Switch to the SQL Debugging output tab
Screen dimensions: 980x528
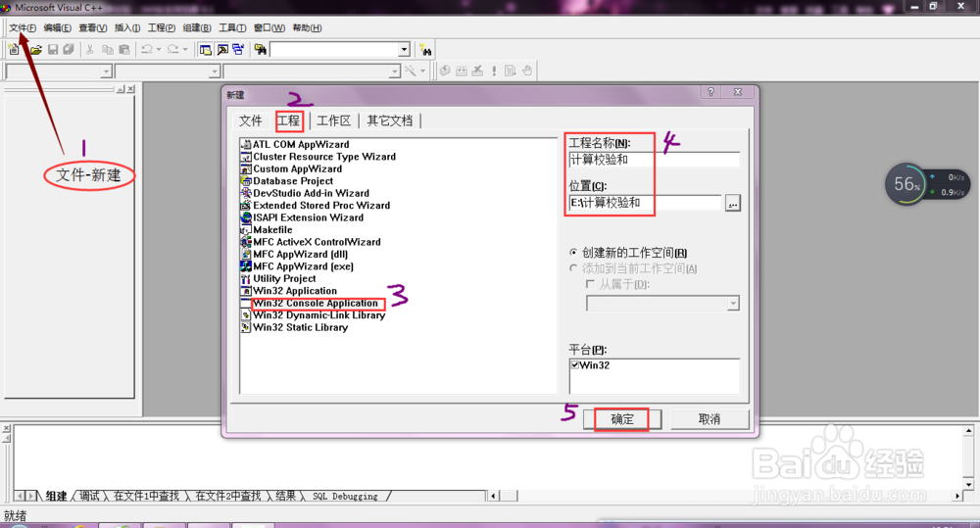pos(345,496)
